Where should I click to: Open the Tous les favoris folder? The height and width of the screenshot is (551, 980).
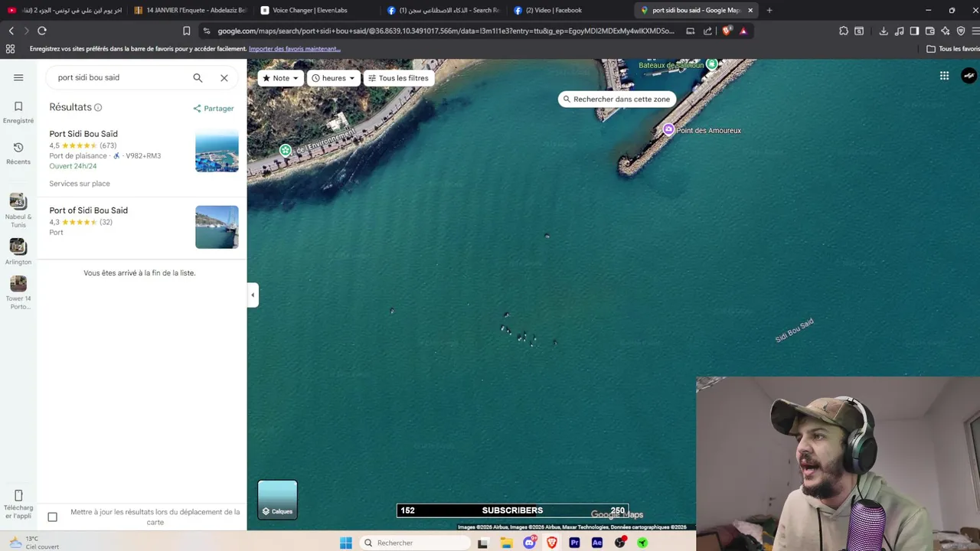click(x=952, y=49)
